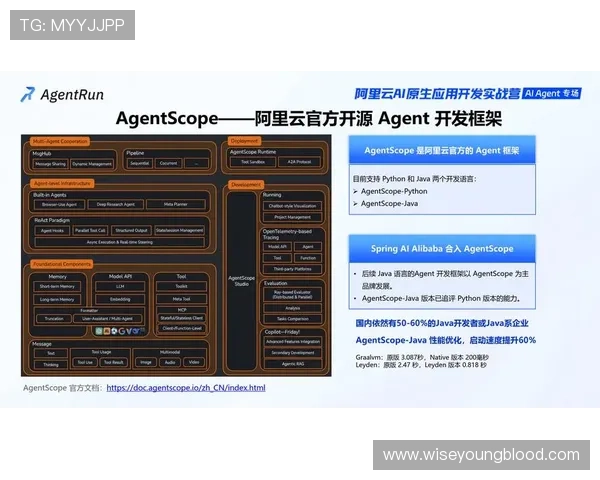Screen dimensions: 600x480
Task: Click the 'Long-term Memory' box
Action: pyautogui.click(x=57, y=299)
